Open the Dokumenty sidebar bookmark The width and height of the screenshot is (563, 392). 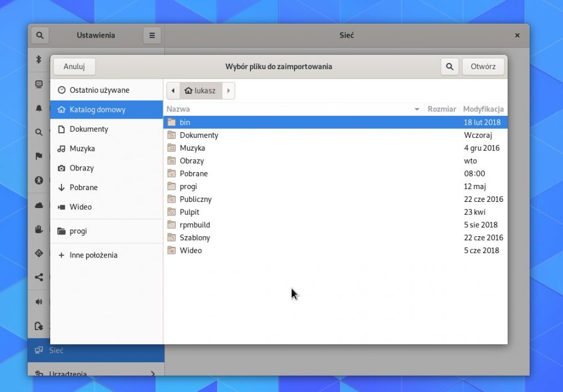point(106,129)
